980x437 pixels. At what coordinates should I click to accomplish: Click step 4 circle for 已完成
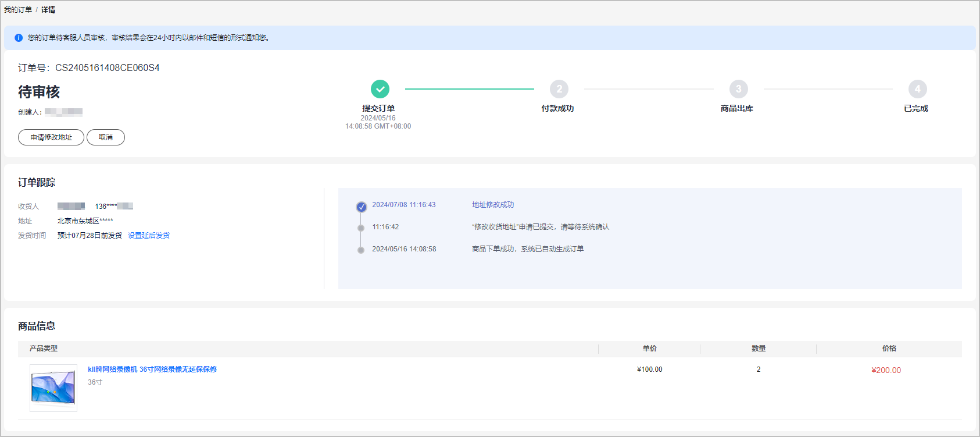tap(917, 89)
